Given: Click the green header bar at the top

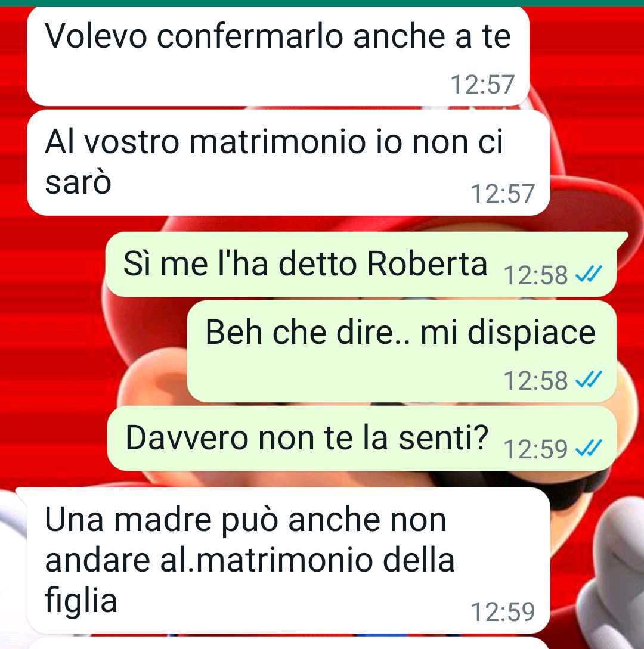Looking at the screenshot, I should 322,3.
